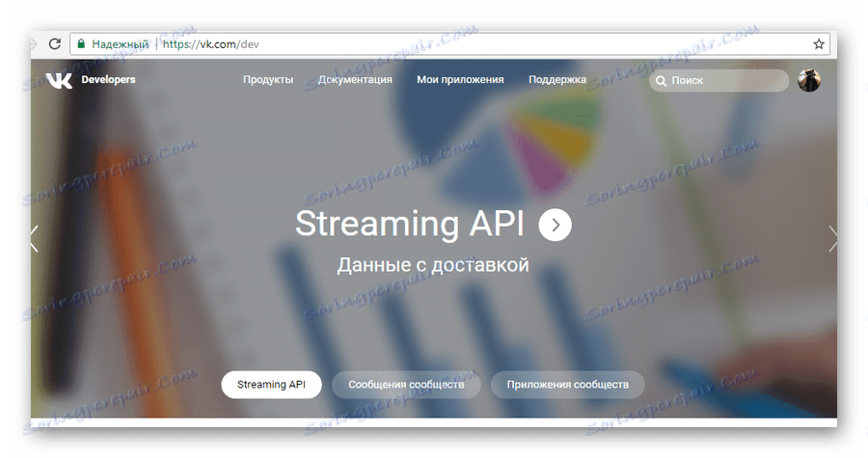Select the Приложения сообществ slide tab
868x458 pixels.
point(567,385)
